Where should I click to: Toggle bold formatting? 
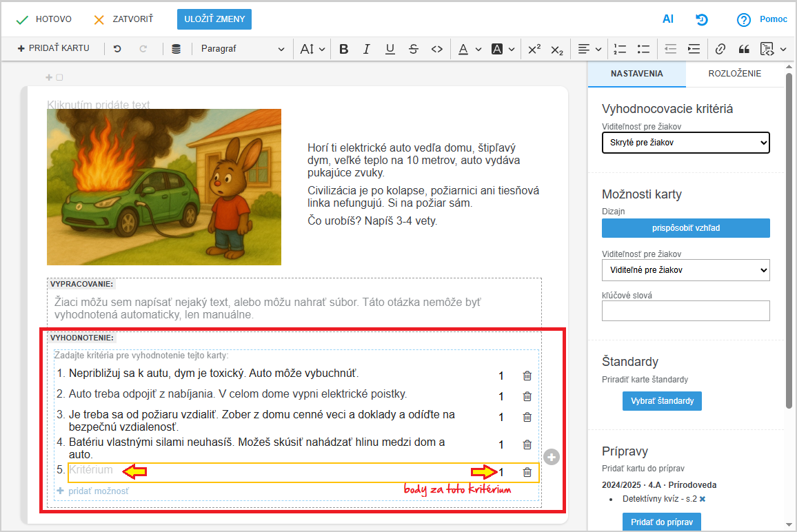[343, 49]
